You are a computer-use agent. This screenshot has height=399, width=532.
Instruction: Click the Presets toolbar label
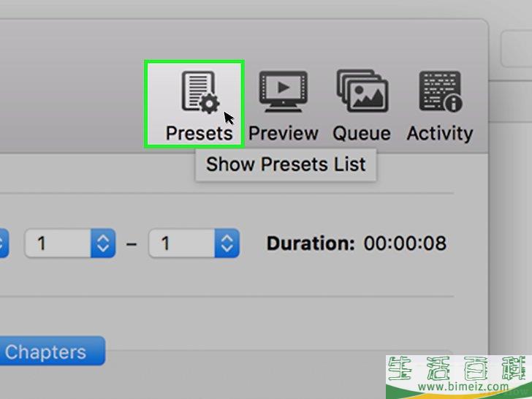click(x=199, y=134)
